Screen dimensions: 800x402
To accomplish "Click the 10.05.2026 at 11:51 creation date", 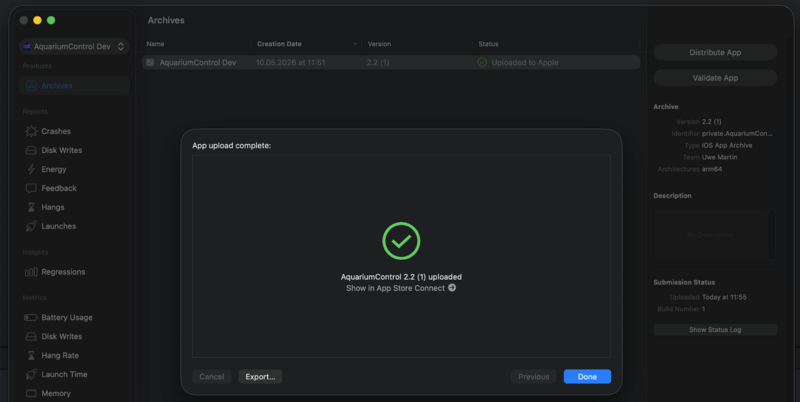I will (290, 62).
